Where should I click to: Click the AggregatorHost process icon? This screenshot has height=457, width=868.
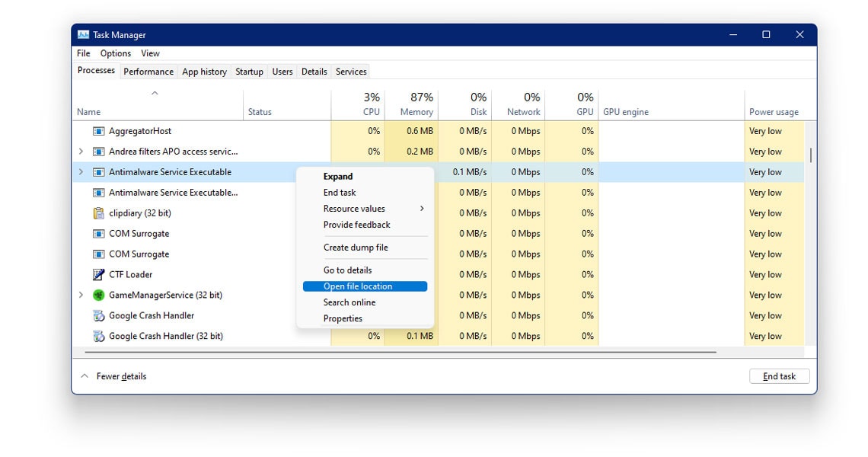[100, 130]
